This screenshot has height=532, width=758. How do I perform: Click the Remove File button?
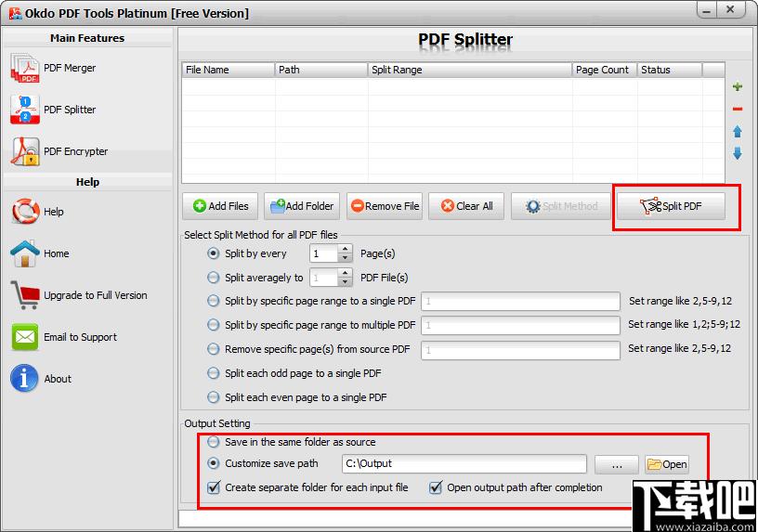pos(385,206)
